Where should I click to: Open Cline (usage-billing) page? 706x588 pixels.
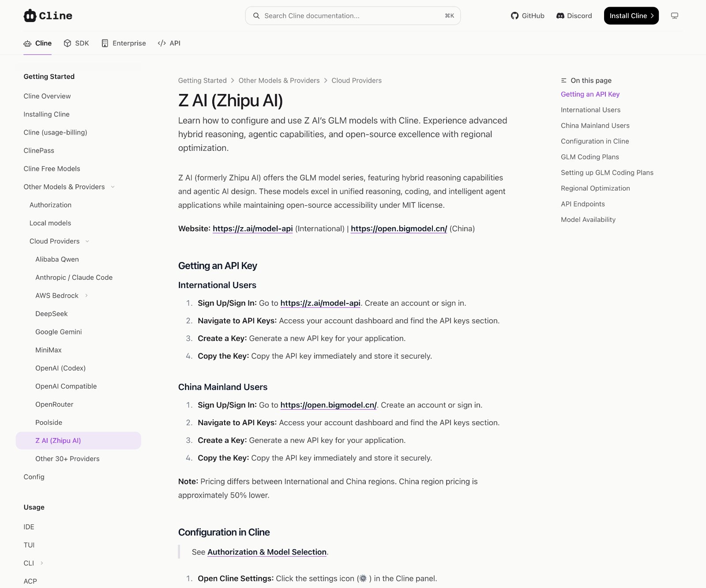[56, 132]
